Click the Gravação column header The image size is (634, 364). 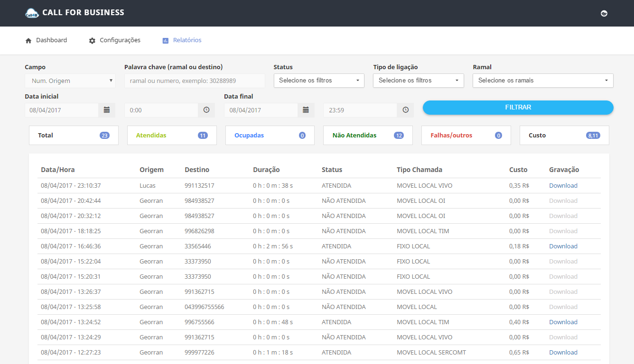564,170
